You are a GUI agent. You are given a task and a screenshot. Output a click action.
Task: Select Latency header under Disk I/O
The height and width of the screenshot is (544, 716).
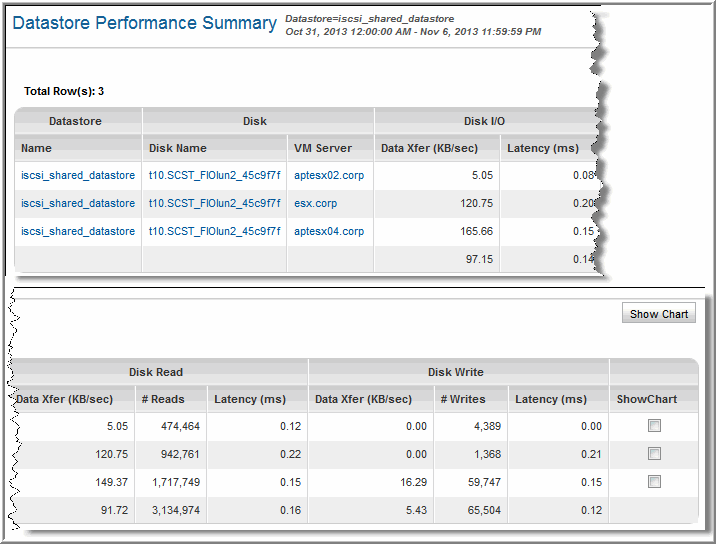click(543, 148)
